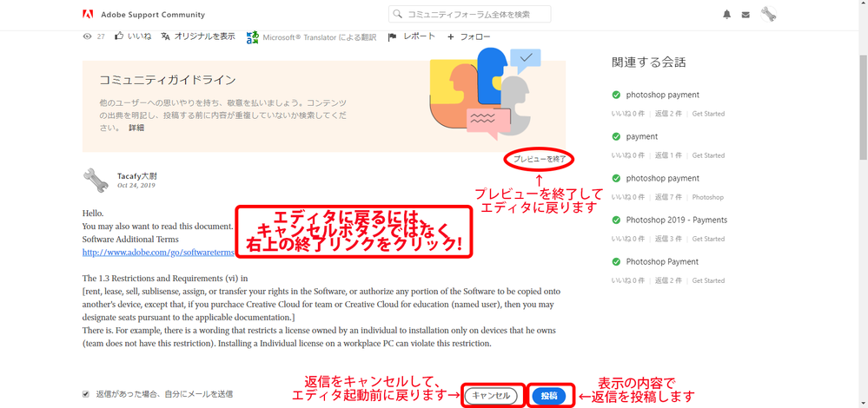868x408 pixels.
Task: Open the messages envelope icon
Action: tap(745, 15)
